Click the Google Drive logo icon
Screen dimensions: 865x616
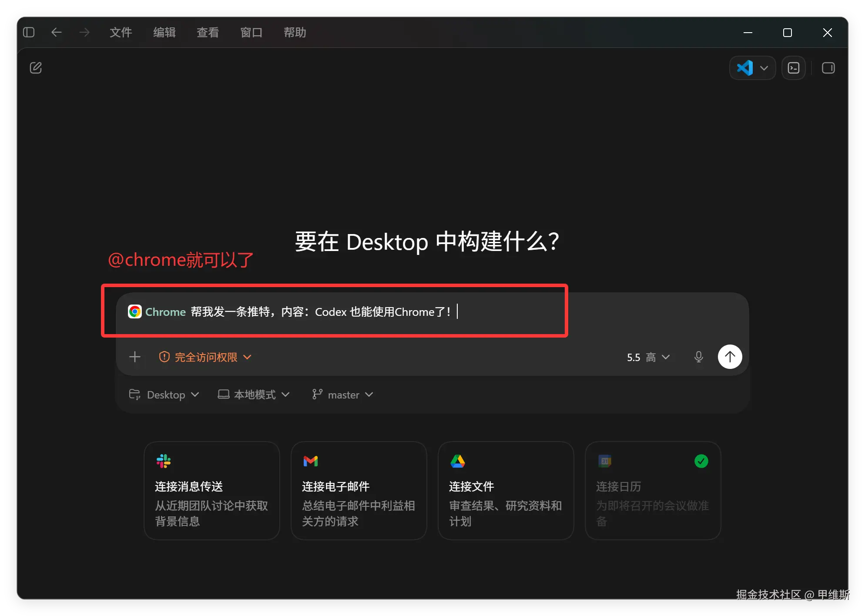point(458,461)
